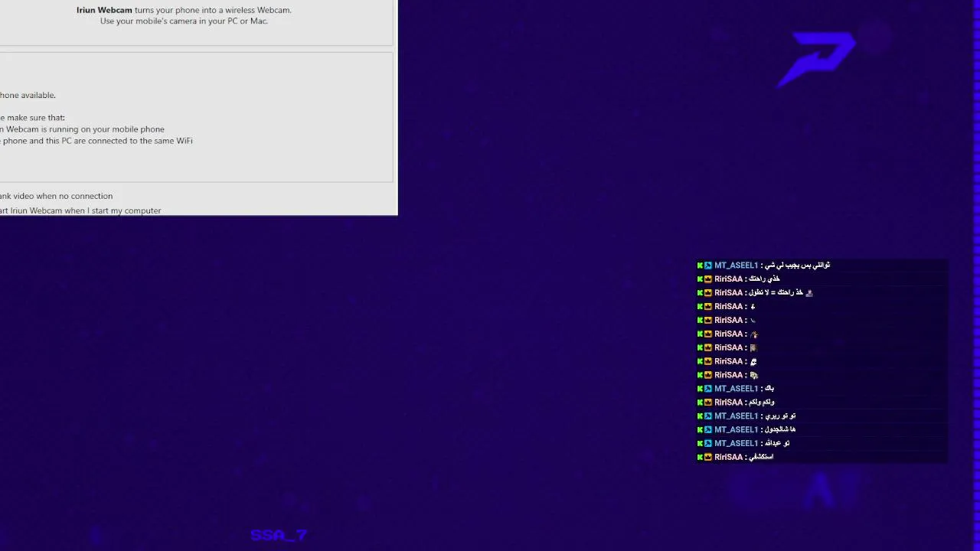
Task: Click "Webcam is running on your mobile phone" line
Action: point(82,129)
